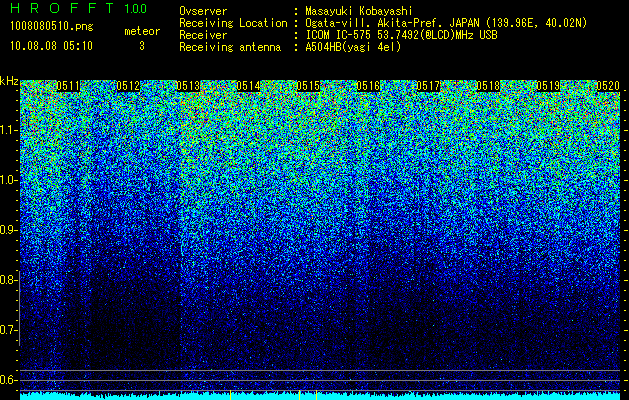This screenshot has height=400, width=629.
Task: Select the file name 1008080510.png
Action: pyautogui.click(x=52, y=27)
